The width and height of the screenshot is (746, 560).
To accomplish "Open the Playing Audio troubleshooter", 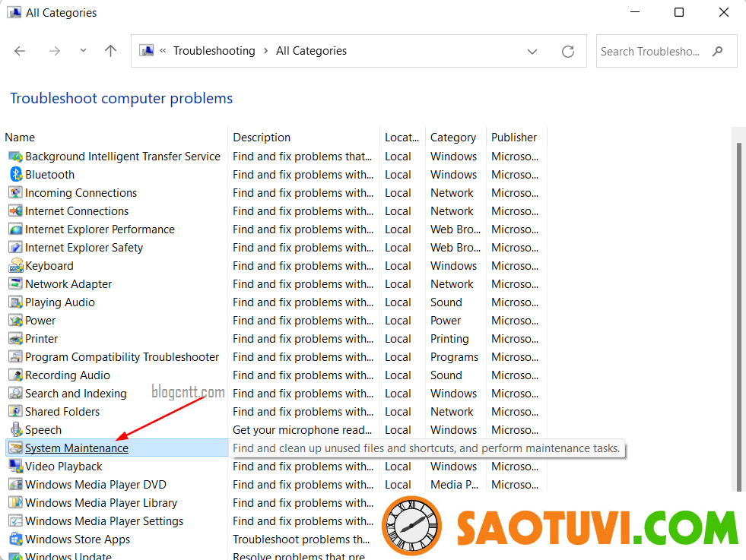I will pyautogui.click(x=60, y=302).
